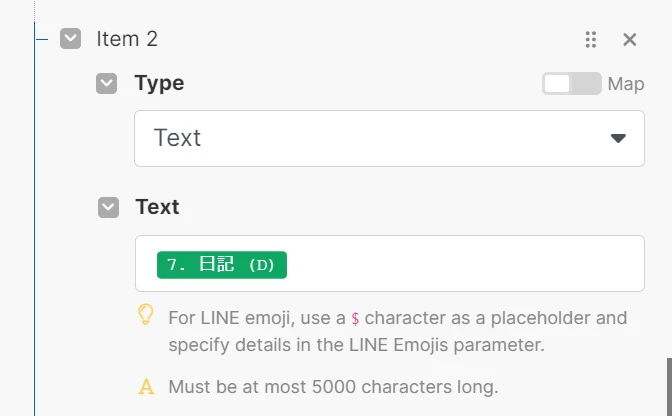This screenshot has height=416, width=672.
Task: Click the lightbulb hint icon
Action: 145,314
